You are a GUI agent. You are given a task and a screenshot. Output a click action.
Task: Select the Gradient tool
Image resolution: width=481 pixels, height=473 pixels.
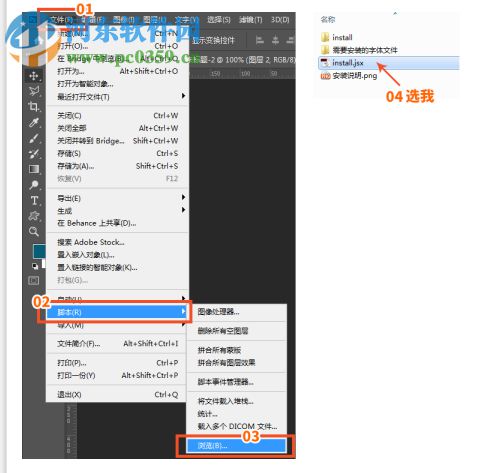pyautogui.click(x=34, y=169)
